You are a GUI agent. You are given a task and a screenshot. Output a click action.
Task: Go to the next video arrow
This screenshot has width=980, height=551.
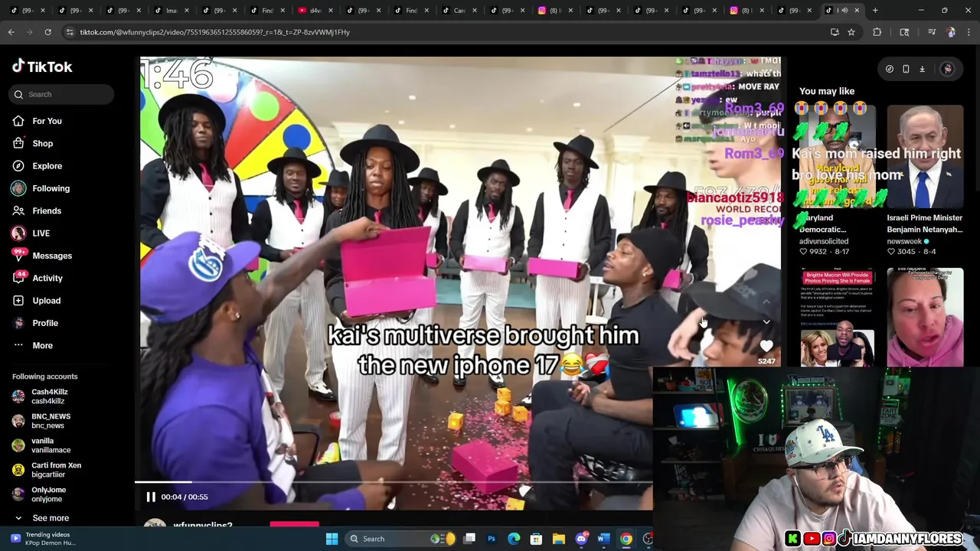click(x=766, y=322)
